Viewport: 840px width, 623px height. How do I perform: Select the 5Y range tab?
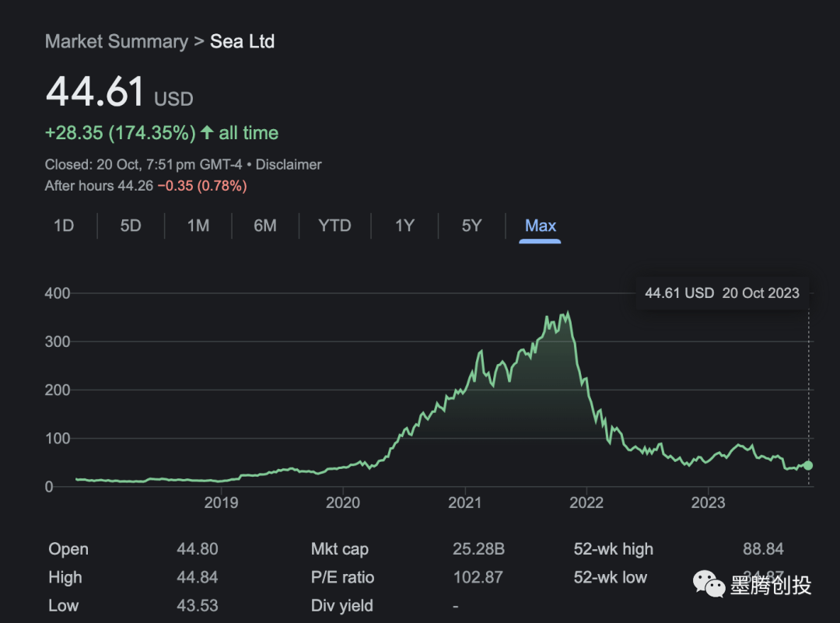tap(471, 226)
